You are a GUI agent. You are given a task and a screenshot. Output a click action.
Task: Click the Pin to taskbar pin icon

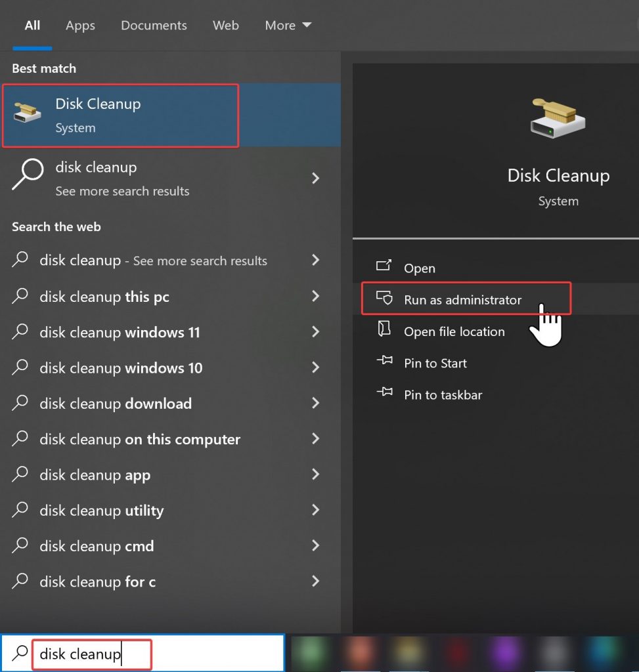pyautogui.click(x=384, y=394)
